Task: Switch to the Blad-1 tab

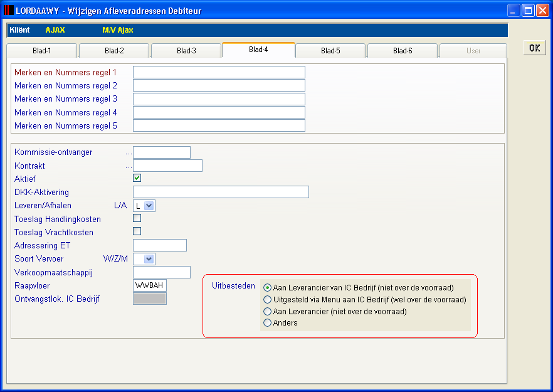Action: pos(41,50)
